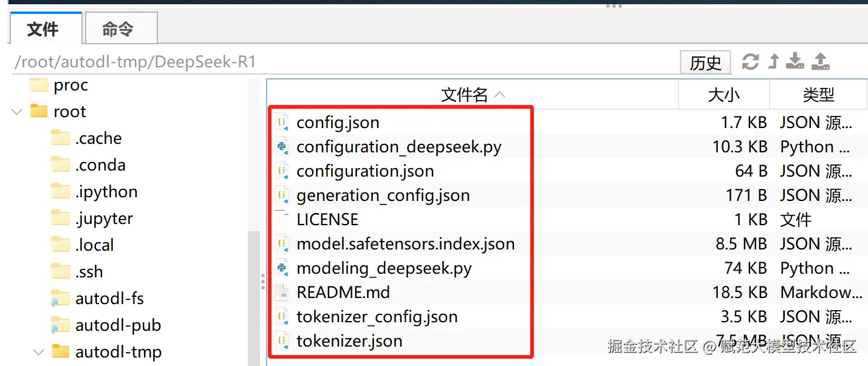Click the JSON icon of tokenizer.json
The width and height of the screenshot is (868, 366).
pyautogui.click(x=282, y=341)
